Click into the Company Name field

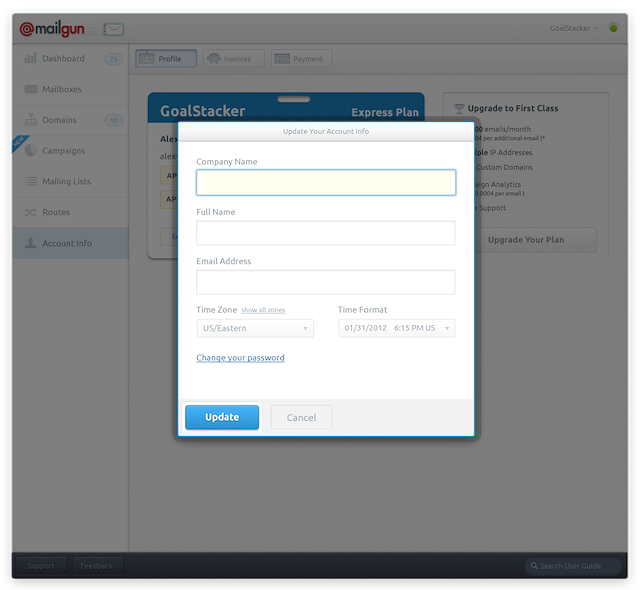(326, 182)
